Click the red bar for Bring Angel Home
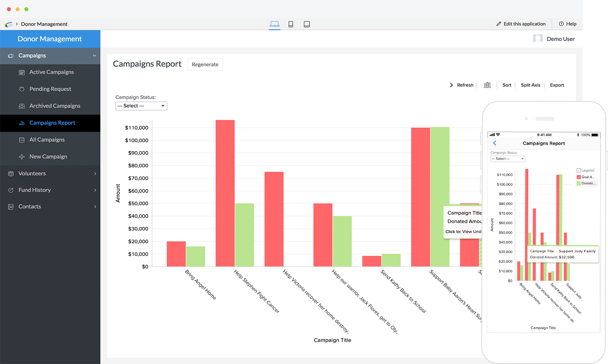The image size is (608, 364). tap(176, 254)
